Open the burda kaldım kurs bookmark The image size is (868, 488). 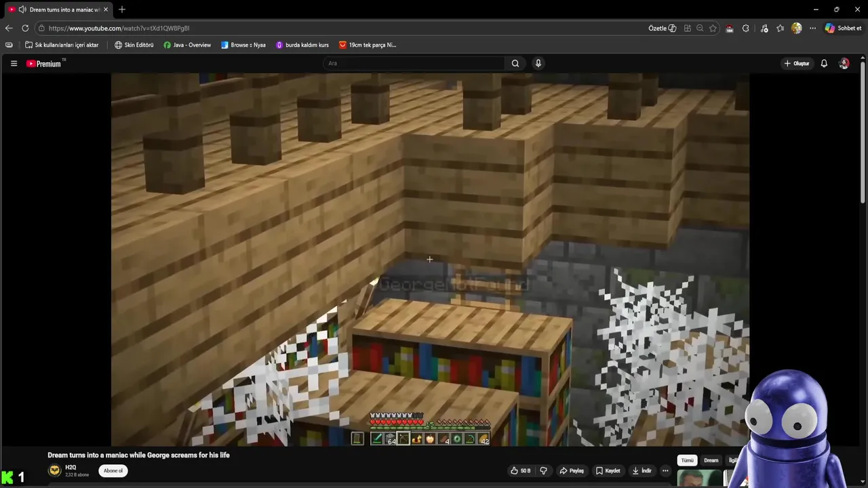click(302, 45)
